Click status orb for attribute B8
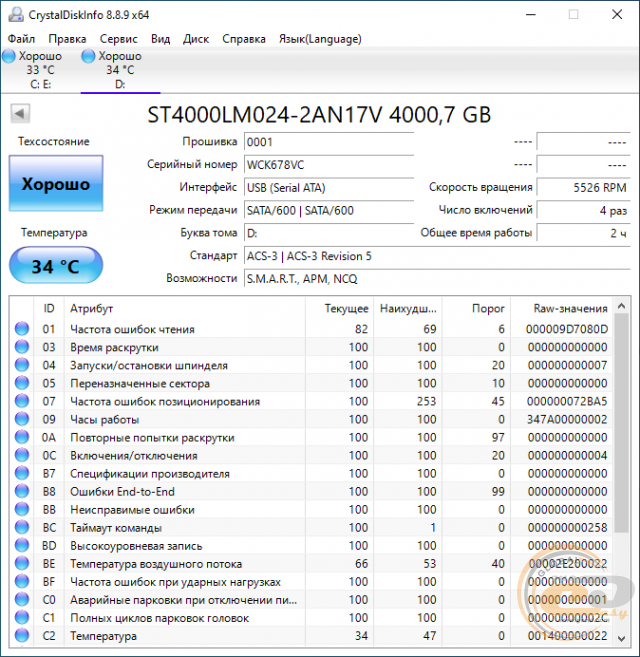Viewport: 640px width, 657px height. [x=22, y=491]
